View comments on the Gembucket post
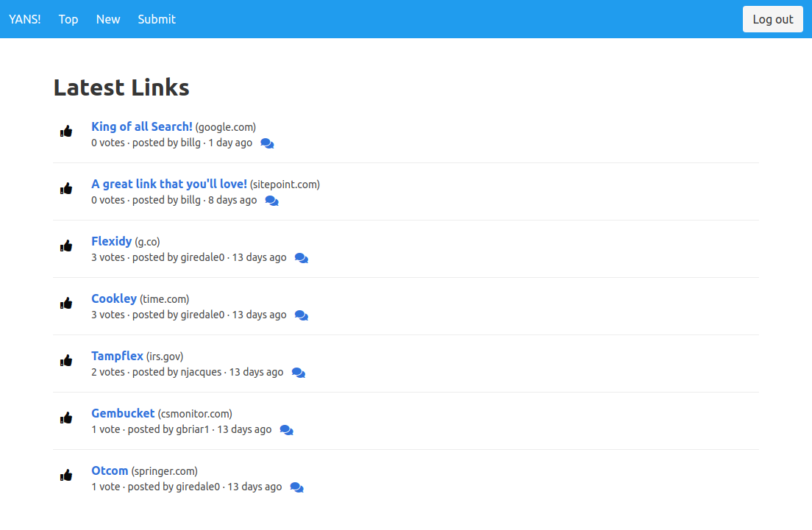 click(286, 429)
